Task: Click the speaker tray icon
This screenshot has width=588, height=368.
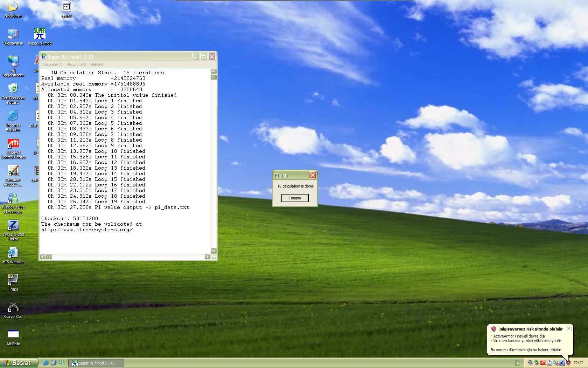Action: click(530, 363)
